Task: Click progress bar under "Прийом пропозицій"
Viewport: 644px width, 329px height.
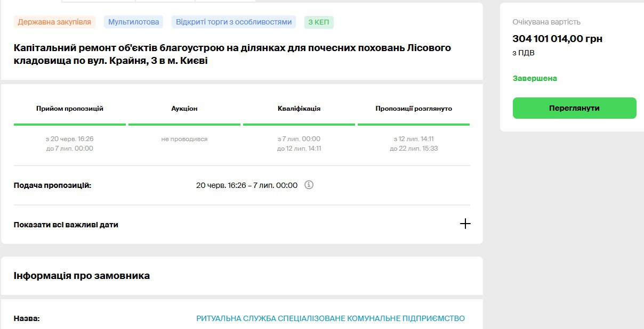Action: coord(70,125)
